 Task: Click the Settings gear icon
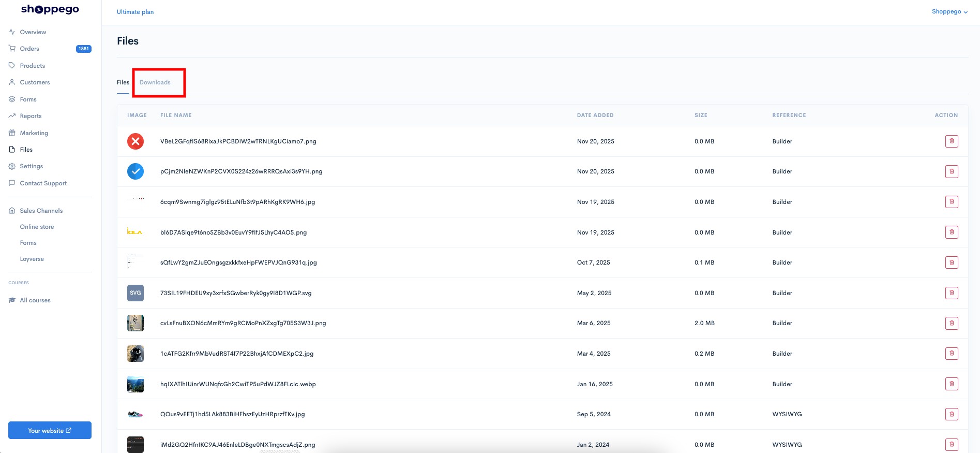point(12,166)
